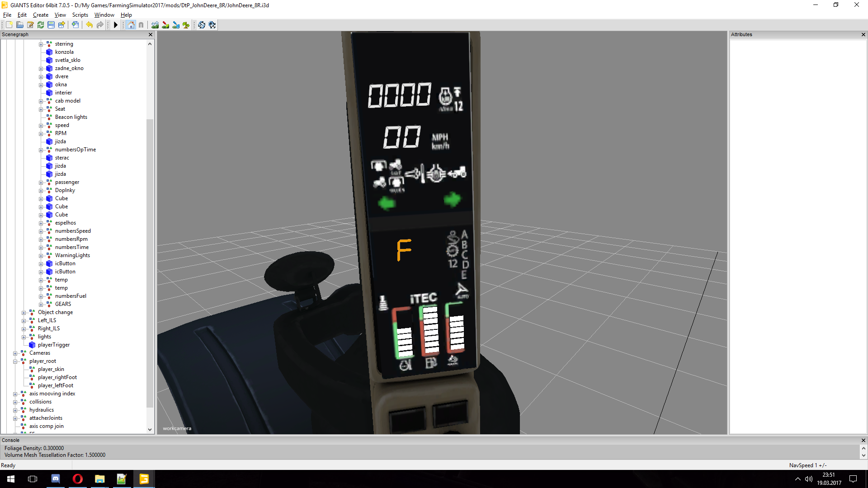
Task: Click the green Reload arrows icon
Action: tap(41, 25)
